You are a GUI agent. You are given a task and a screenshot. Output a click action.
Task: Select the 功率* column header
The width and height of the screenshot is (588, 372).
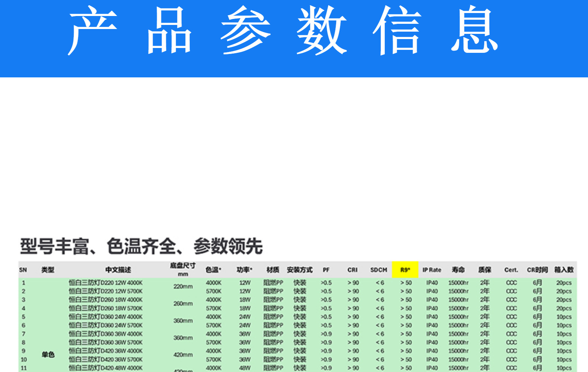point(245,270)
